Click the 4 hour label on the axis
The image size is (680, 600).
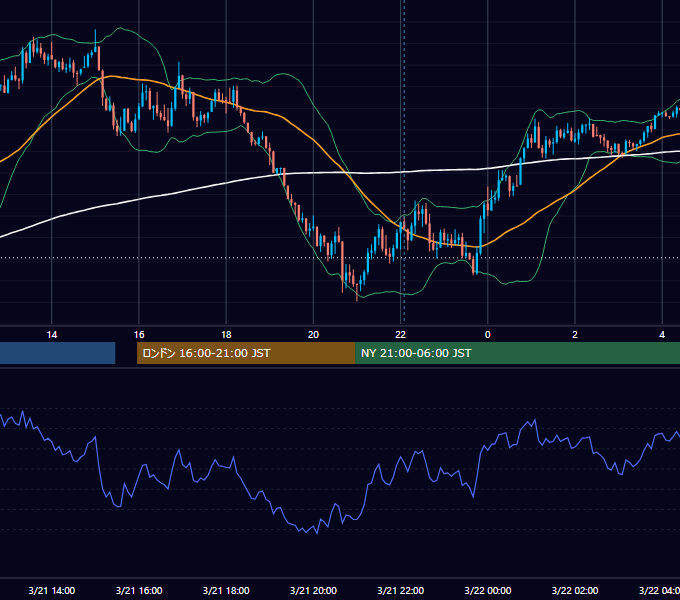coord(662,335)
